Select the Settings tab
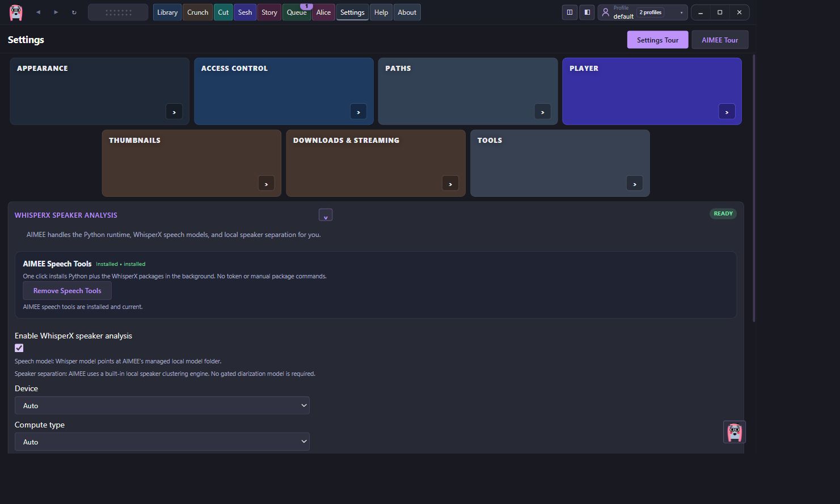840x504 pixels. point(352,12)
